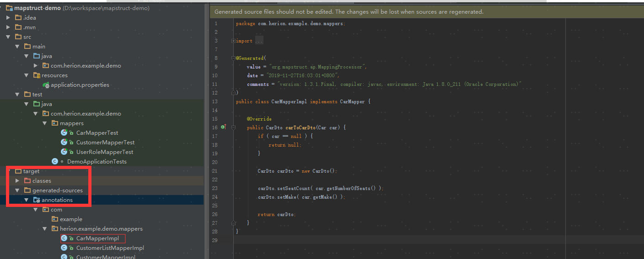Click the UserRoleMapperTest class icon
644x259 pixels.
click(64, 152)
